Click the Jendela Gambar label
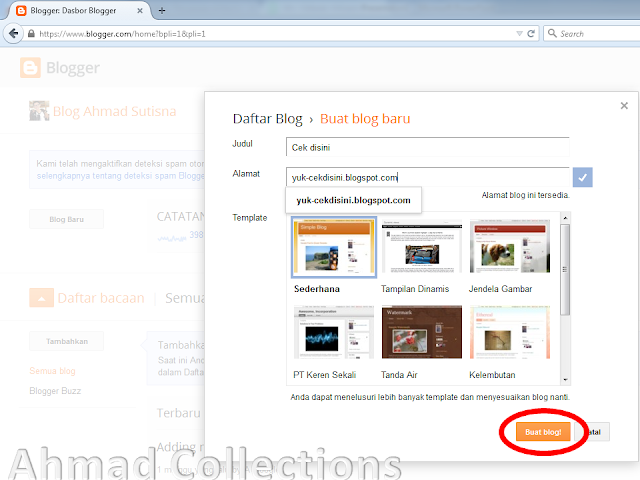640x480 pixels. tap(500, 289)
